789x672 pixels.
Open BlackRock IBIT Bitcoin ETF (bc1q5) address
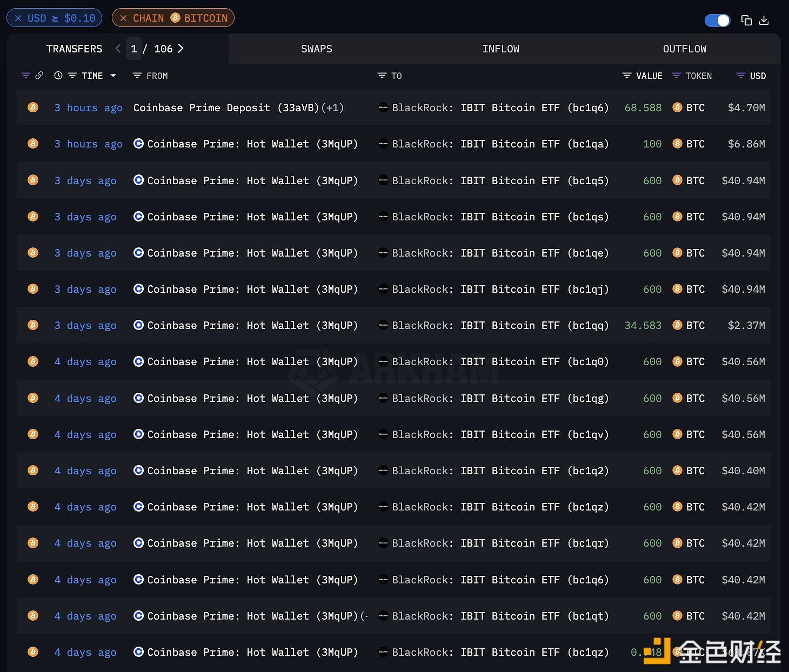(500, 180)
